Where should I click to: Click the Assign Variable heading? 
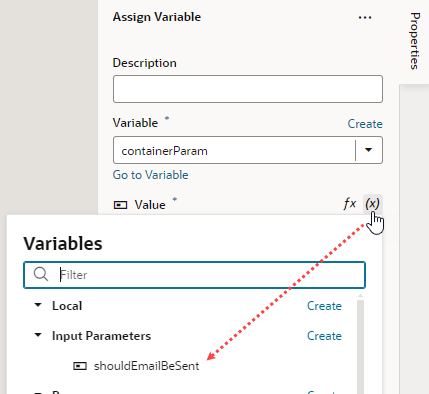[x=157, y=17]
